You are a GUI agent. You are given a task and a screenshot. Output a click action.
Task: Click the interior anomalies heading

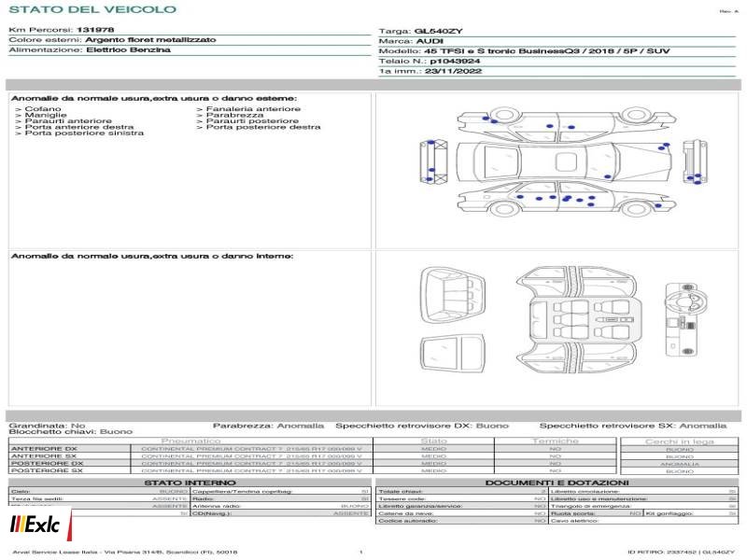click(152, 256)
